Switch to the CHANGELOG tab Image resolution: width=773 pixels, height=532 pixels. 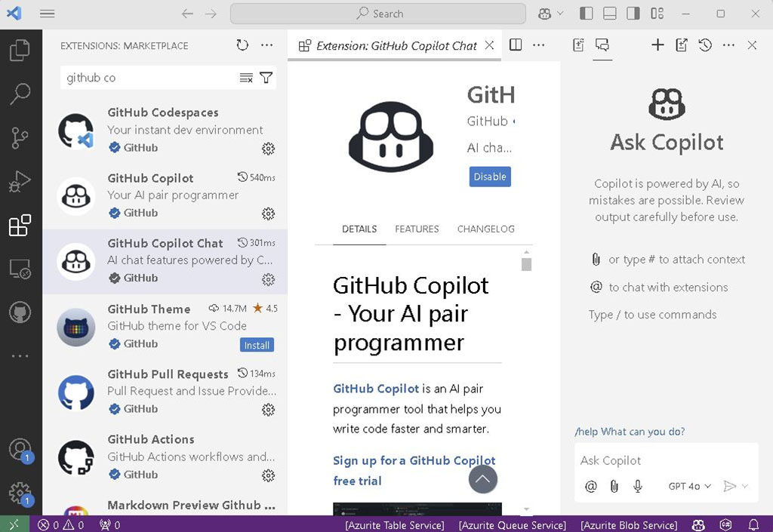coord(485,229)
